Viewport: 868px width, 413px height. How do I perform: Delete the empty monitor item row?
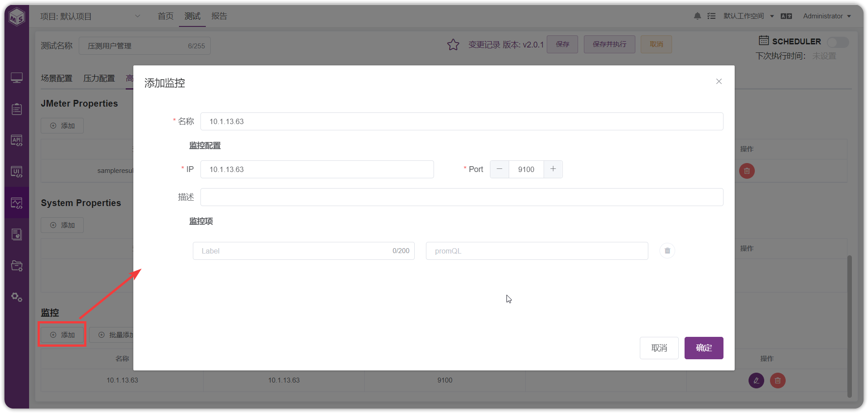pyautogui.click(x=667, y=251)
